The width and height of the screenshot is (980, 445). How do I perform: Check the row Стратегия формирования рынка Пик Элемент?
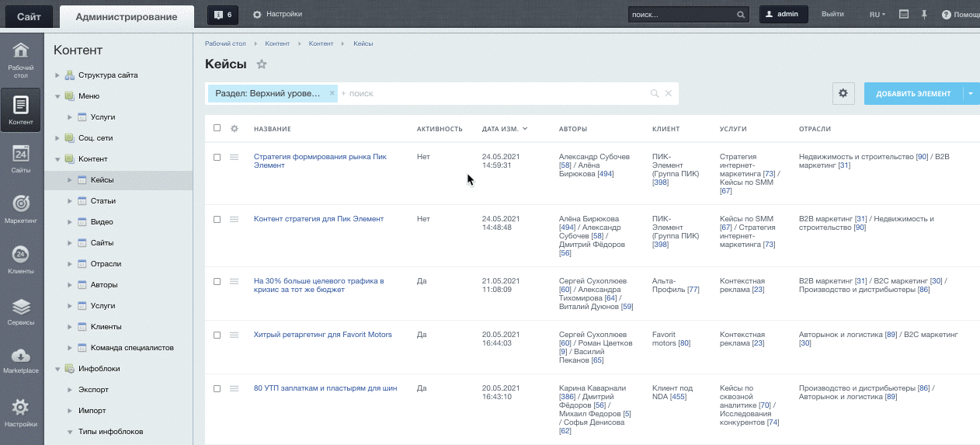point(217,157)
